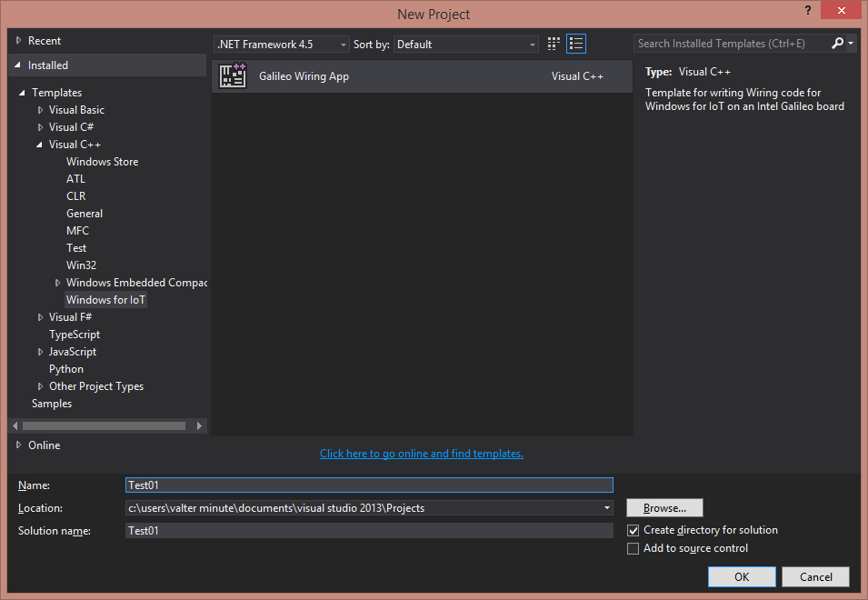Select the Galileo Wiring App template row

(422, 76)
